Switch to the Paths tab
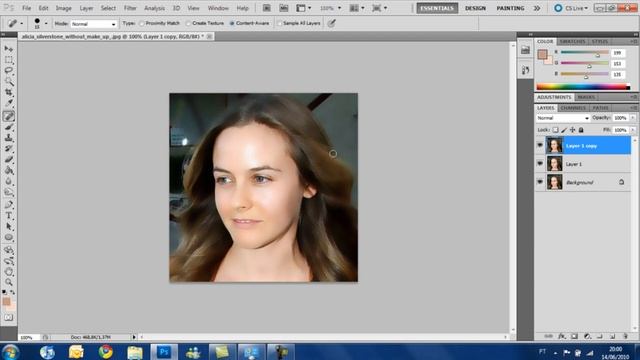 (600, 108)
